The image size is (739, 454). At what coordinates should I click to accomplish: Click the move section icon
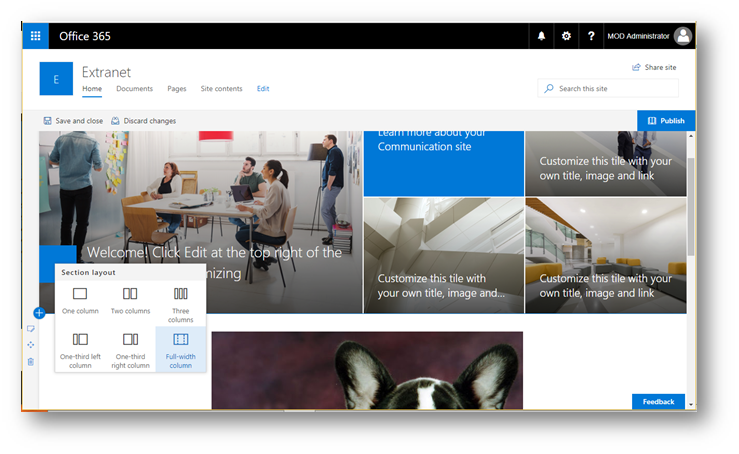coord(31,345)
